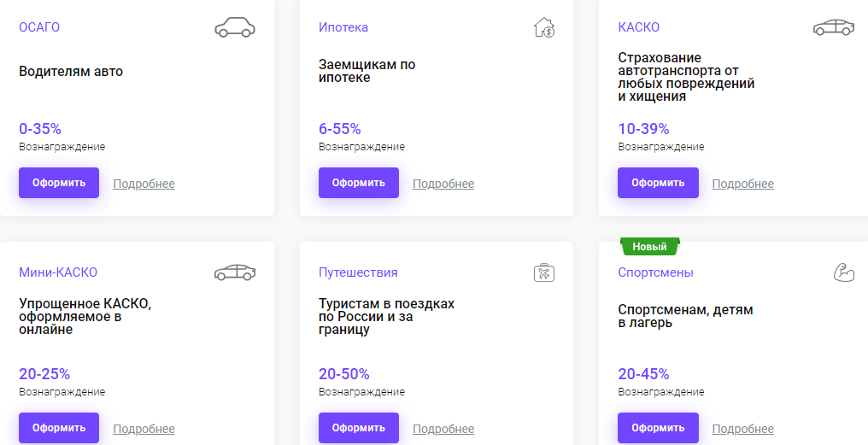Click the green Новый badge

coord(649,247)
